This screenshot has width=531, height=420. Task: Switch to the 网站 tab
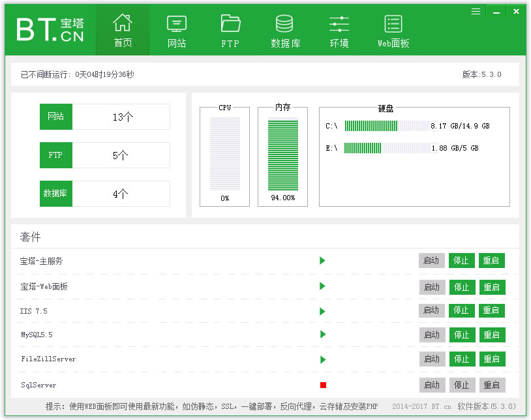(x=176, y=31)
